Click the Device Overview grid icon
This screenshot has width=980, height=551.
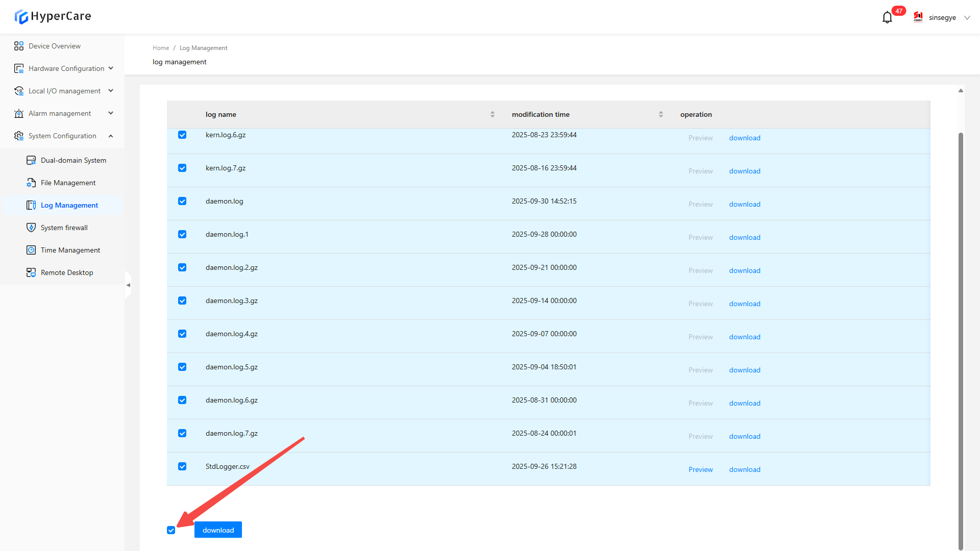point(19,46)
